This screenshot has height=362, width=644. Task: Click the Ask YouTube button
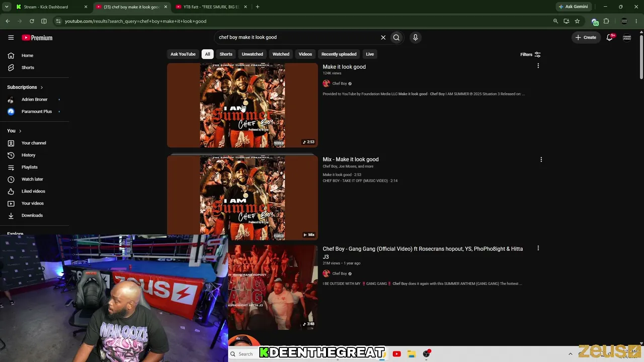click(x=183, y=54)
